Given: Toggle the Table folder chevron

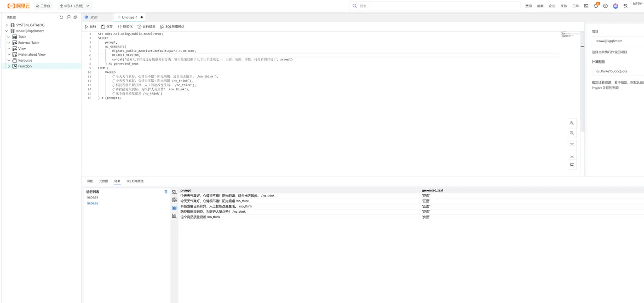Looking at the screenshot, I should point(9,37).
